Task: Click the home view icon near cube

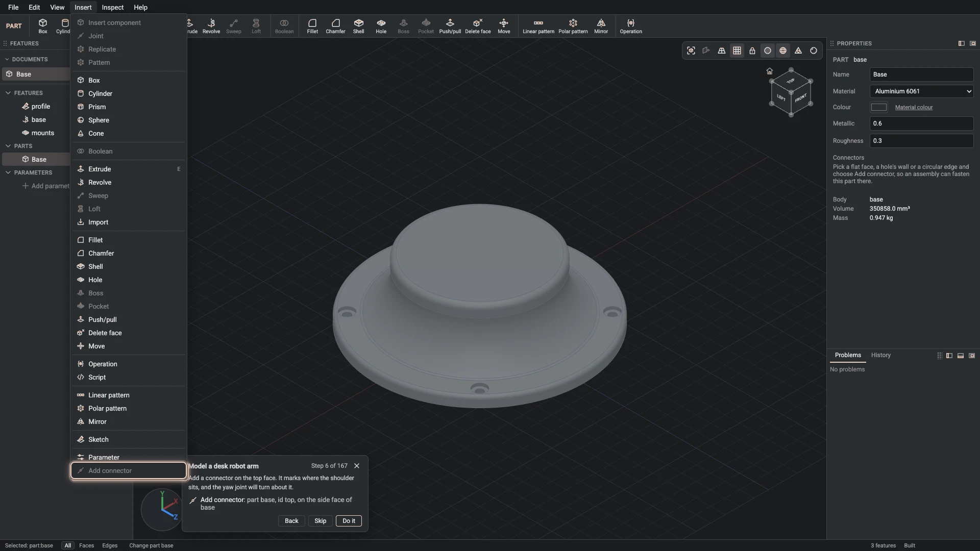Action: [770, 71]
